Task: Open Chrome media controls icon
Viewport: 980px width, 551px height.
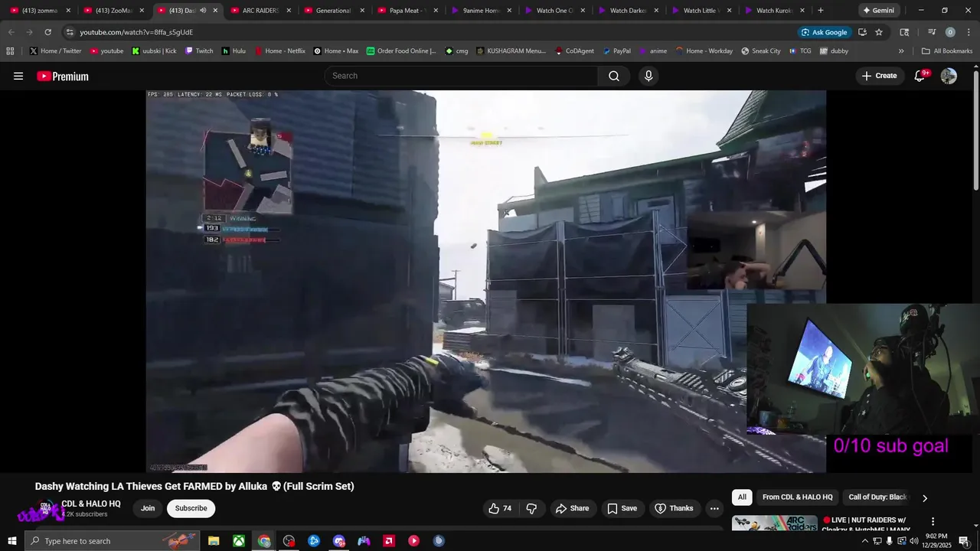Action: [x=932, y=32]
